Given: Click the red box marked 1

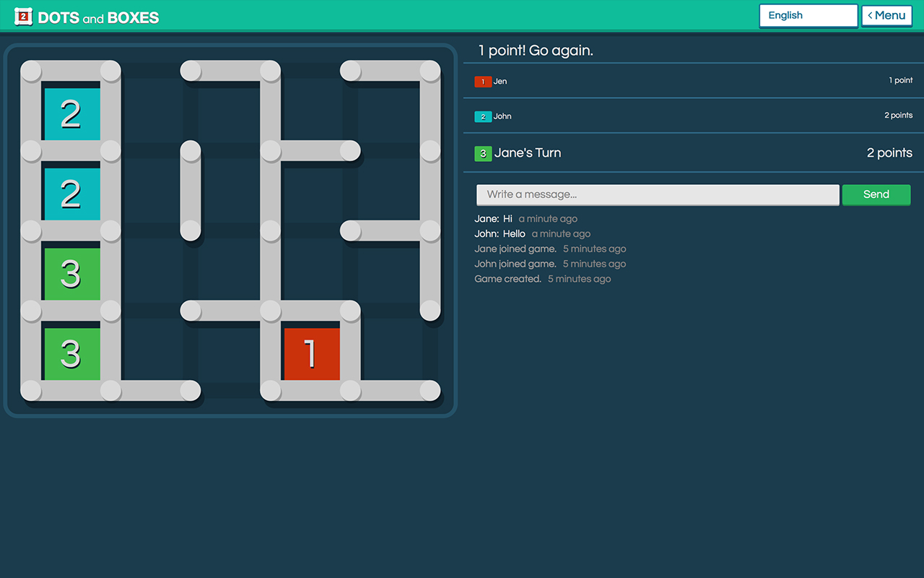Looking at the screenshot, I should (312, 353).
